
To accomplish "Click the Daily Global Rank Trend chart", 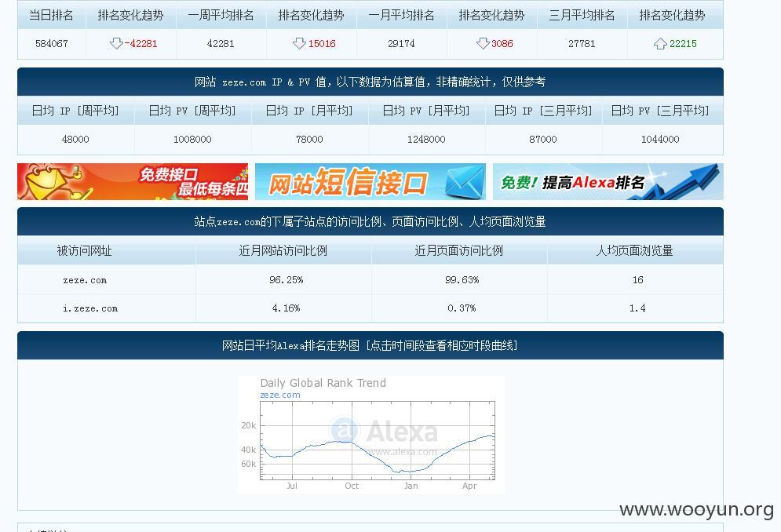I will pyautogui.click(x=370, y=435).
